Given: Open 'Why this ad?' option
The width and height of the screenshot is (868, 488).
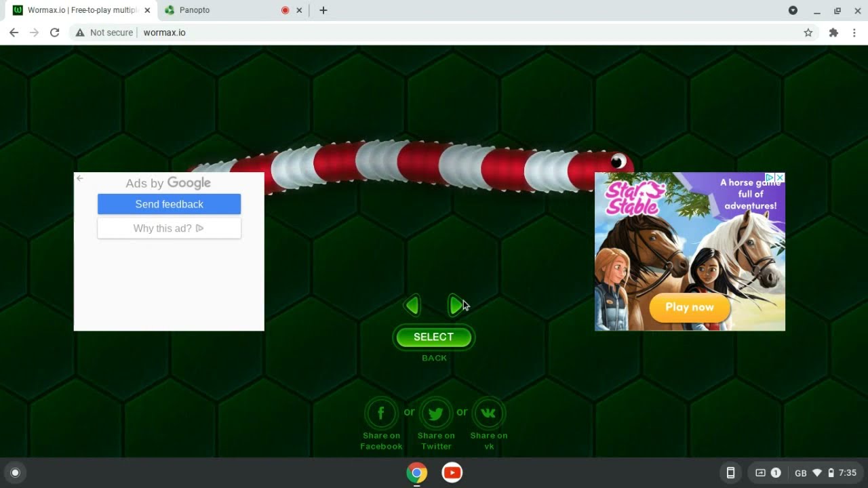Looking at the screenshot, I should pos(169,228).
